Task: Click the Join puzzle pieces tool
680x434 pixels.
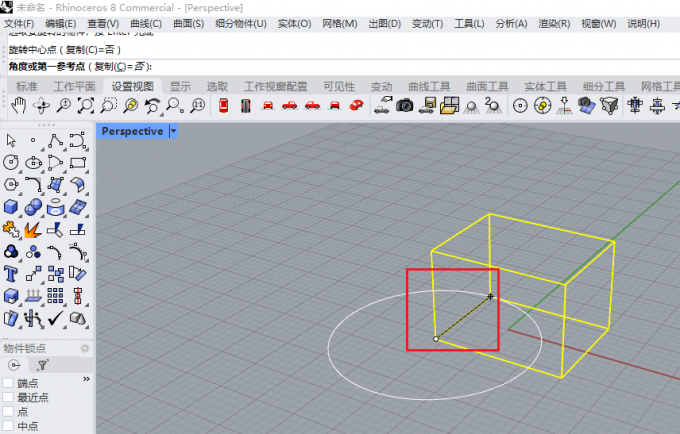Action: tap(11, 230)
